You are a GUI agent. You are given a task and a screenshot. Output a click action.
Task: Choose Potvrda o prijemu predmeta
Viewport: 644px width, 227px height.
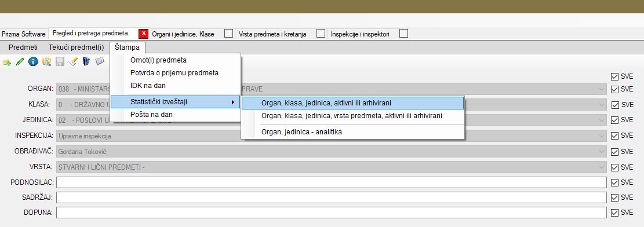coord(176,73)
